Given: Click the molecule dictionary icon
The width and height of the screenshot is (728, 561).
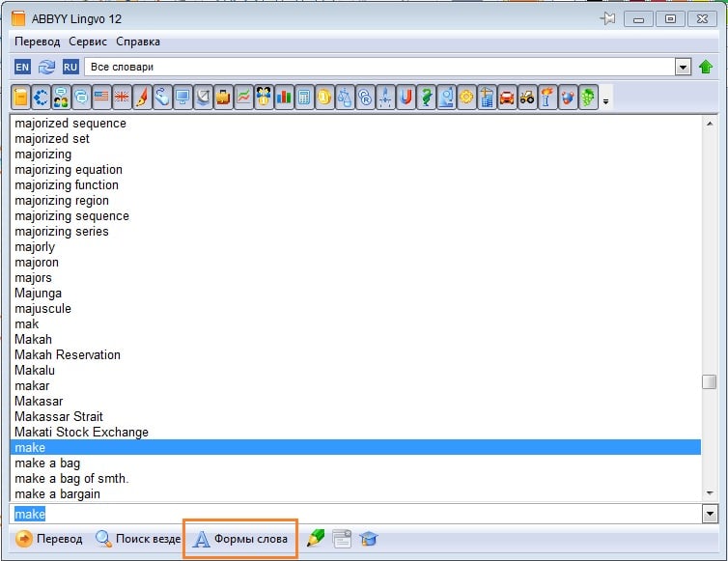Looking at the screenshot, I should tap(568, 98).
